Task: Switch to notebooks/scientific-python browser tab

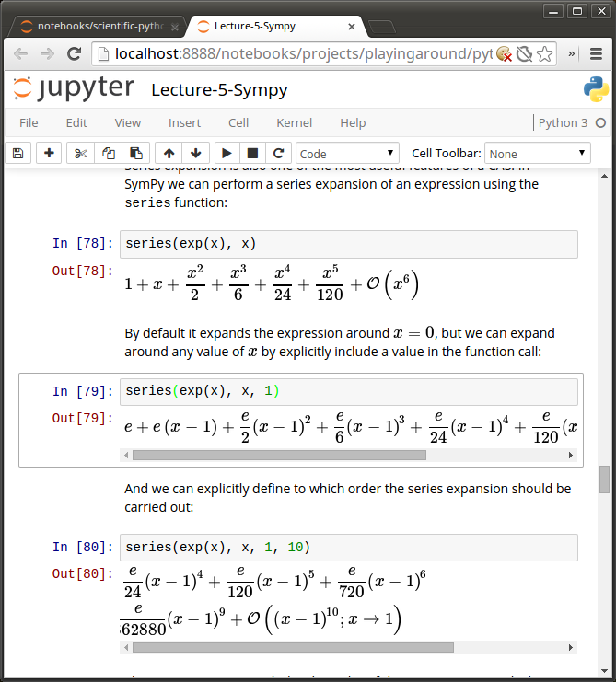Action: (98, 27)
